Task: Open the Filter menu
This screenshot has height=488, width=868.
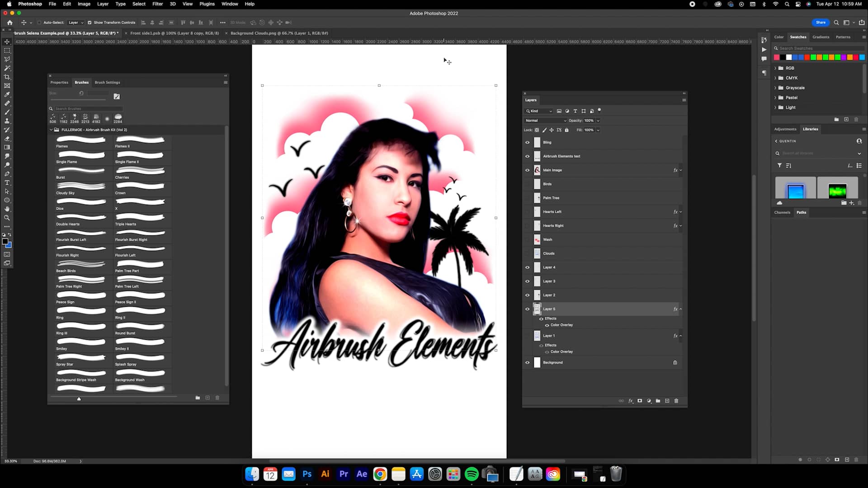Action: (x=157, y=4)
